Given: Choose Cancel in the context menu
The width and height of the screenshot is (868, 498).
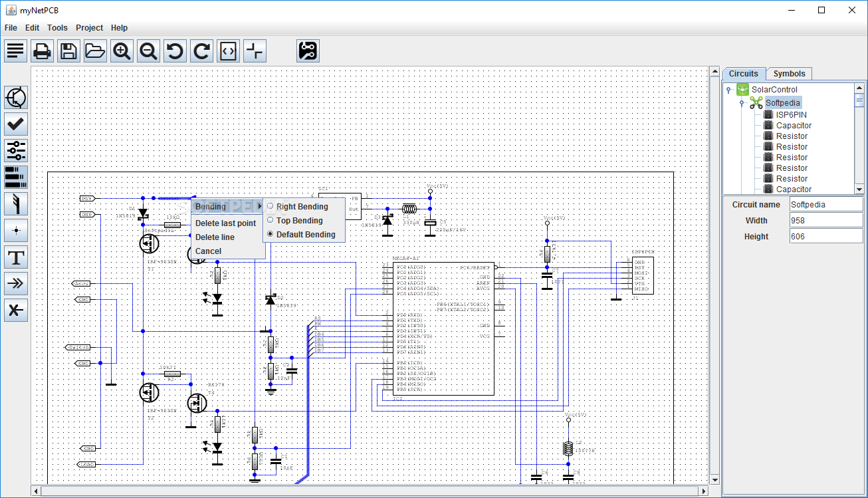Looking at the screenshot, I should pyautogui.click(x=228, y=251).
